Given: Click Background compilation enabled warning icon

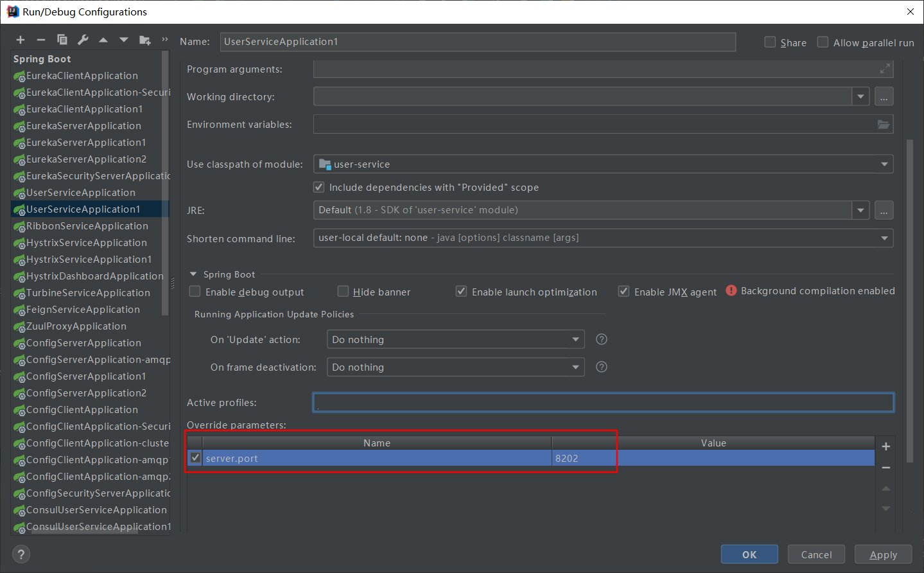Looking at the screenshot, I should click(x=731, y=290).
